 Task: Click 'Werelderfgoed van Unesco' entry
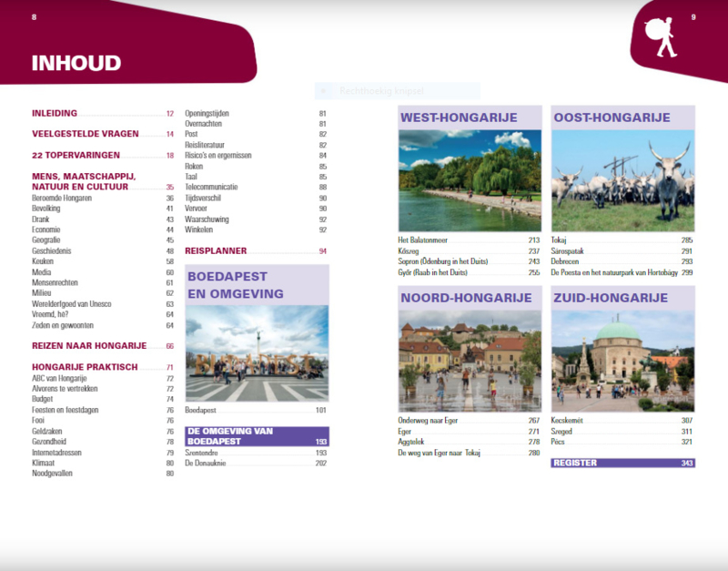103,304
